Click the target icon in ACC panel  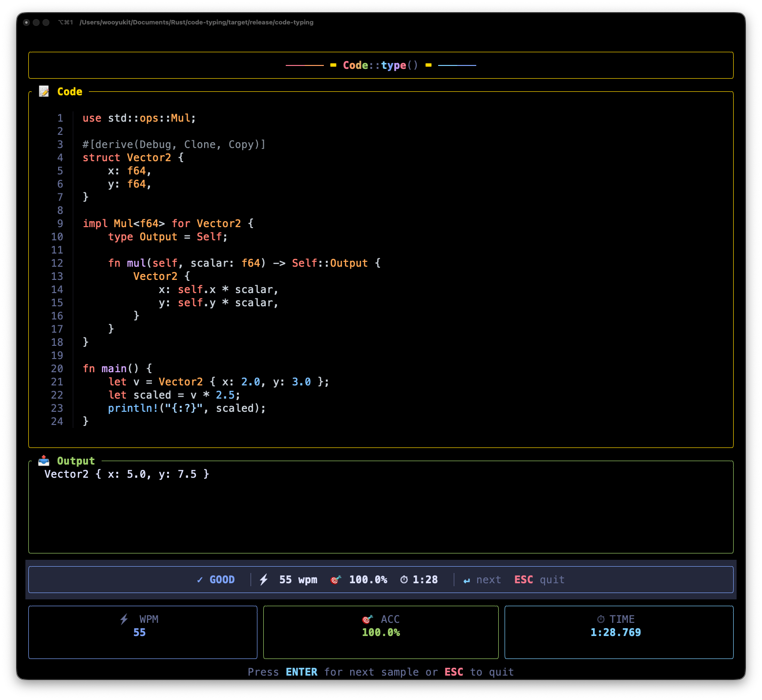pos(367,619)
